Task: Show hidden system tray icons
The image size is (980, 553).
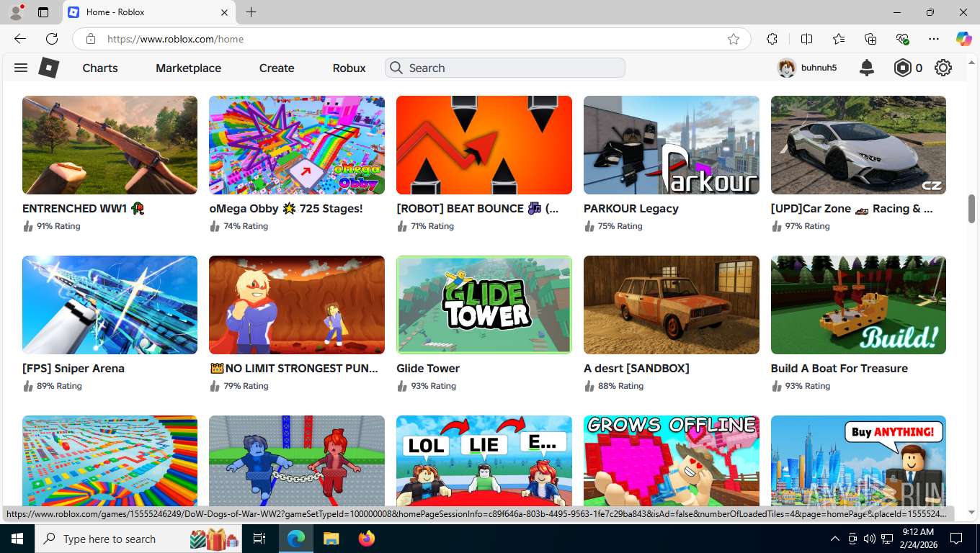Action: point(835,539)
